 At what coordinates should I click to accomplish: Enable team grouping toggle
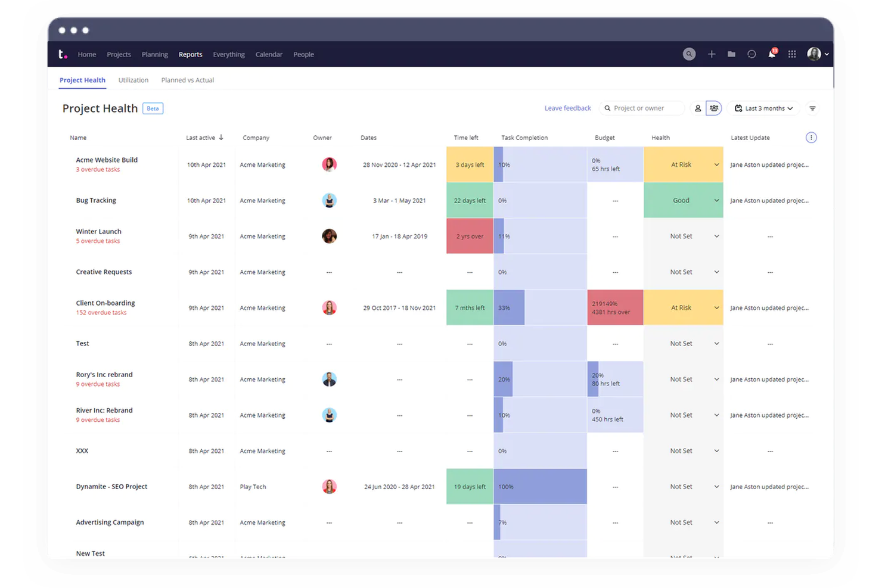[714, 108]
